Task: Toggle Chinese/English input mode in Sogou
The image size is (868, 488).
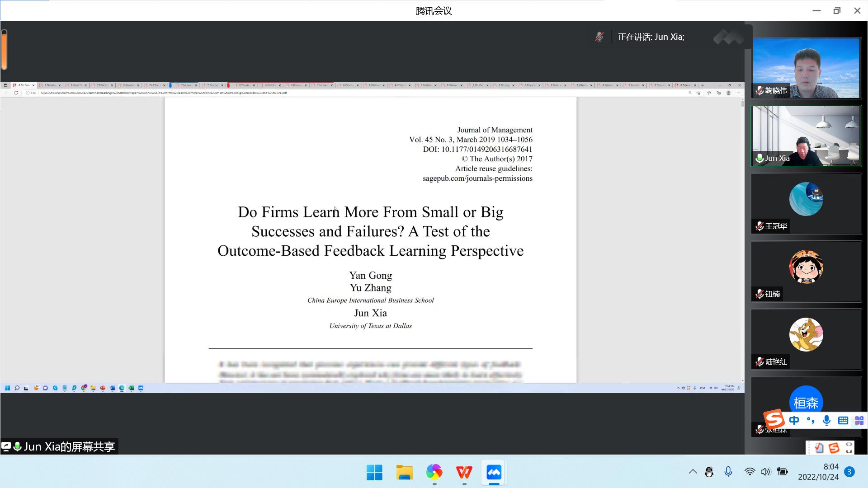Action: click(x=794, y=421)
